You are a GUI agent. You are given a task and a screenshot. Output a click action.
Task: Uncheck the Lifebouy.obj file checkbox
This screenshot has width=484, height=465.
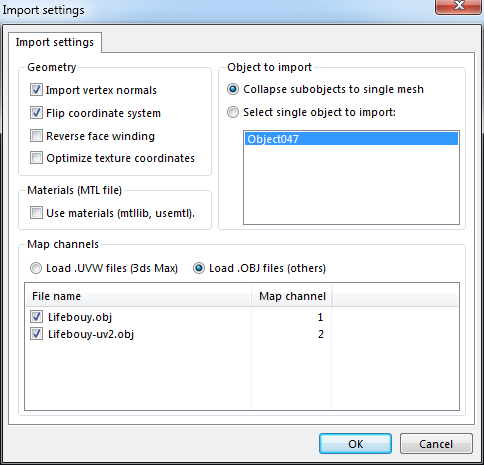click(36, 317)
